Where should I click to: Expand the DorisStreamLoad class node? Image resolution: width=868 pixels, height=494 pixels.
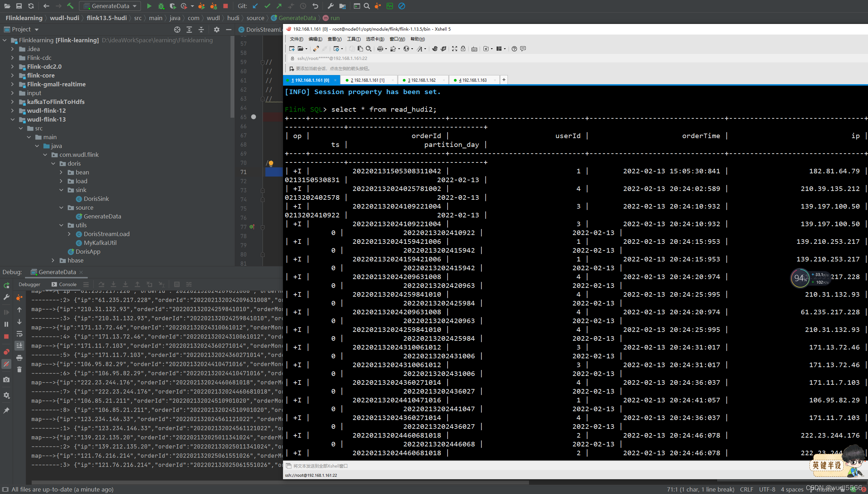(x=69, y=234)
